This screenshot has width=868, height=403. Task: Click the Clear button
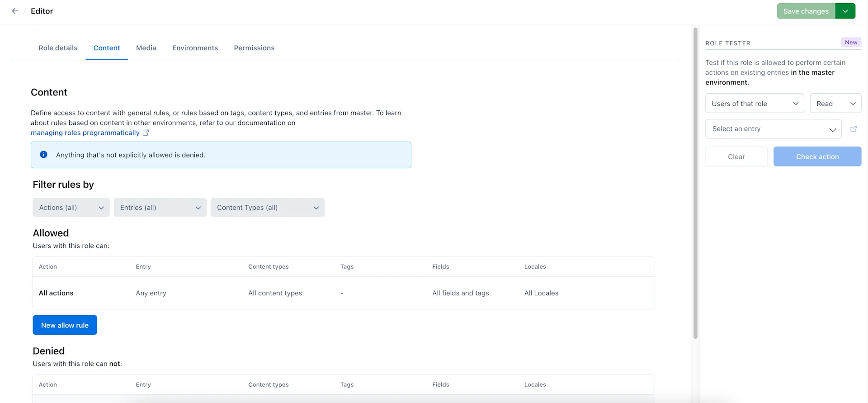tap(736, 156)
